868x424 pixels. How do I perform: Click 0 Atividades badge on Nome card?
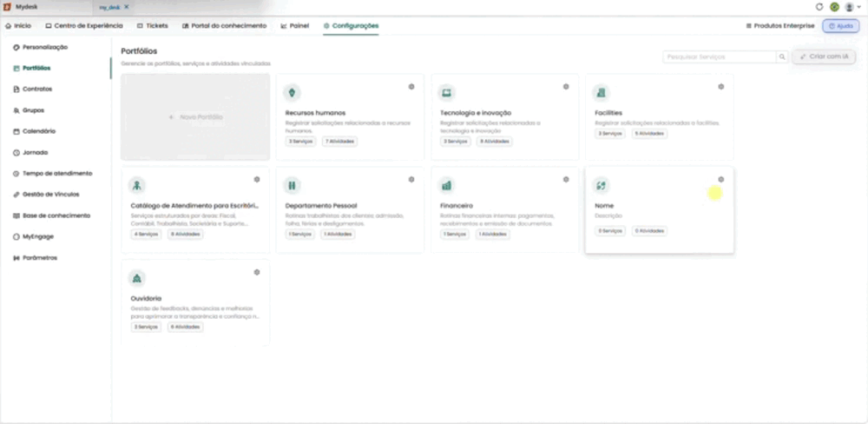click(649, 230)
